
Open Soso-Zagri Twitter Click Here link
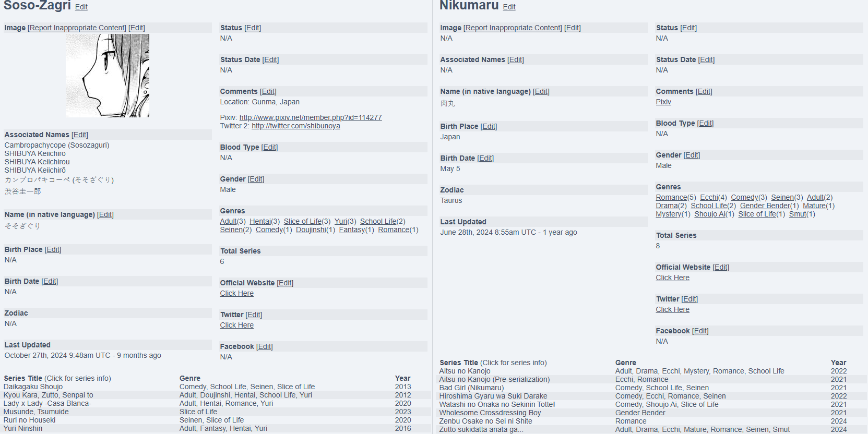(x=237, y=325)
